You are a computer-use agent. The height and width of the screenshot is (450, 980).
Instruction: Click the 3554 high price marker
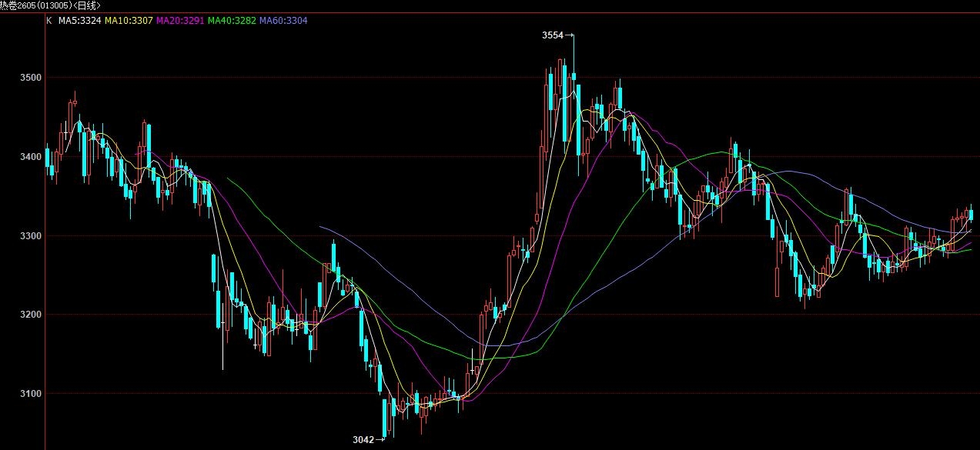tap(552, 35)
